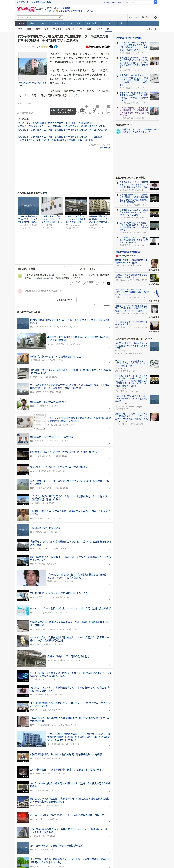This screenshot has width=174, height=868.
Task: Click the ヘルプ link in header
Action: click(x=121, y=2)
